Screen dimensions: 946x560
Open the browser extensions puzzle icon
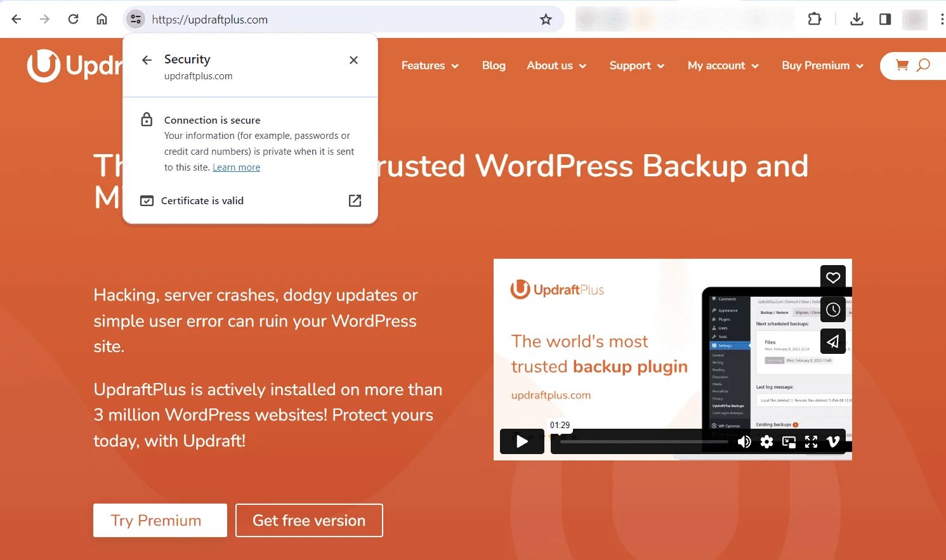point(815,19)
